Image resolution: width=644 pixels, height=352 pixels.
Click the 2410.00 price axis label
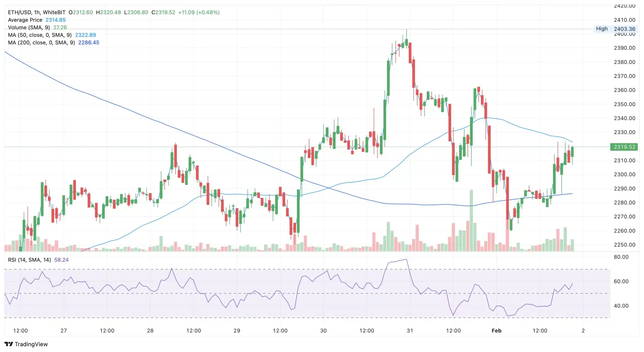tap(625, 20)
